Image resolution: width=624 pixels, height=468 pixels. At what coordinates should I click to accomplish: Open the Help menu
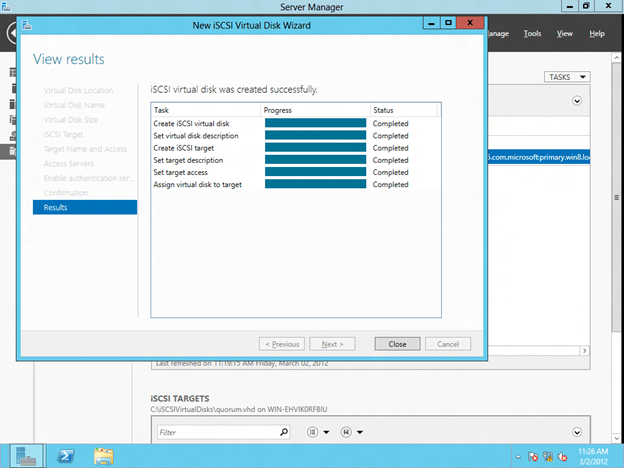597,33
